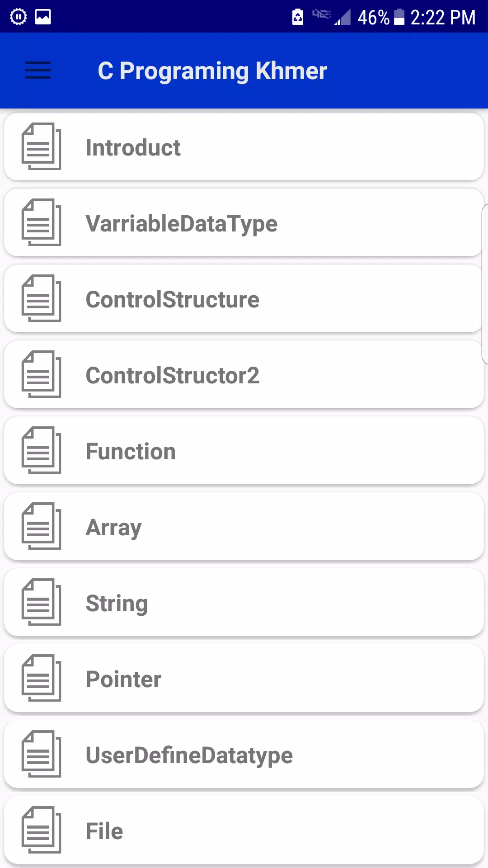The image size is (488, 868).
Task: Tap the C Programing Khmer title
Action: click(212, 71)
